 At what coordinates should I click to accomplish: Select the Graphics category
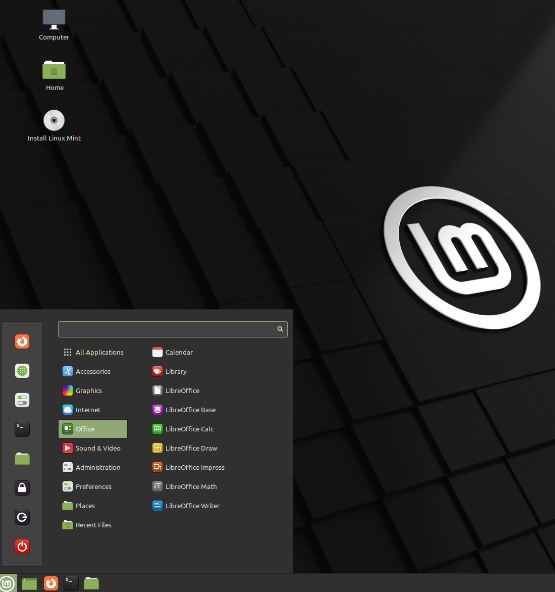point(93,390)
